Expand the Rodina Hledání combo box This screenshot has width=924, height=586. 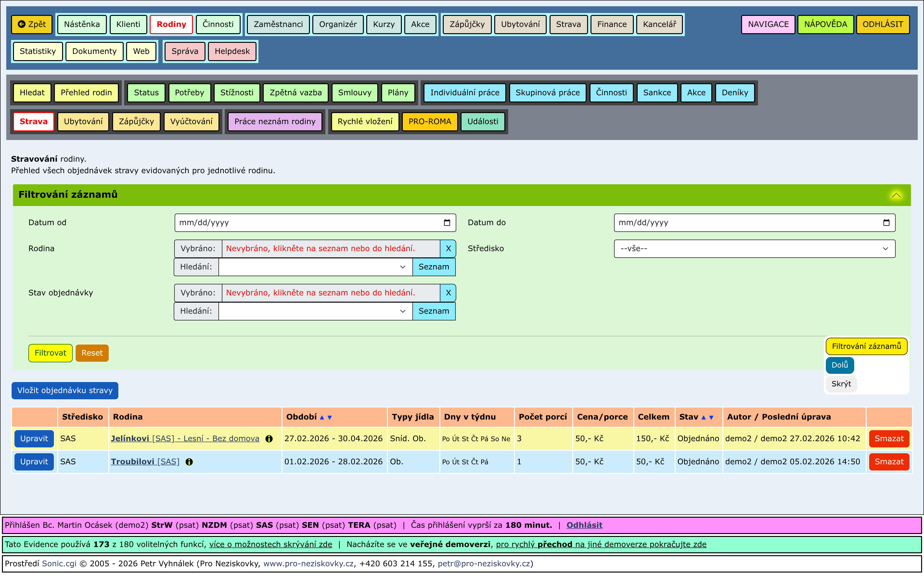403,267
